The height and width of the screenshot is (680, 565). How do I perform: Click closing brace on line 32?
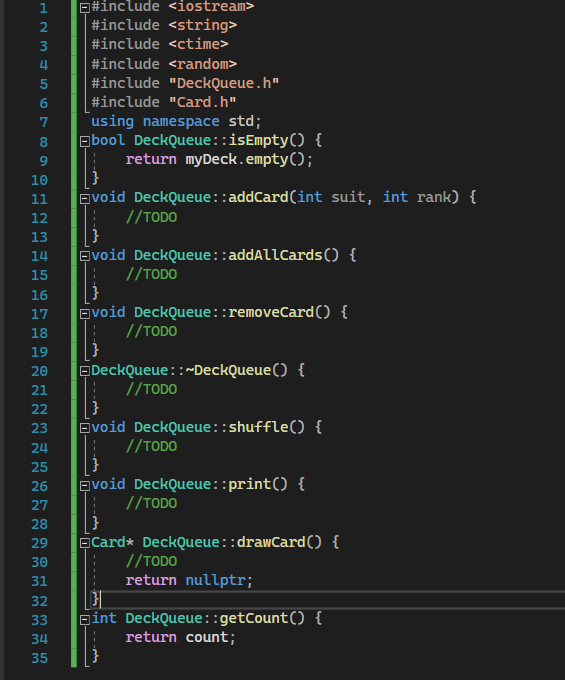pyautogui.click(x=95, y=600)
